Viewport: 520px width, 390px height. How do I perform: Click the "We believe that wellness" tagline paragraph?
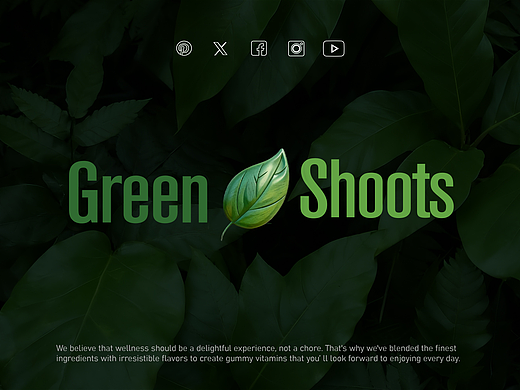coord(258,354)
